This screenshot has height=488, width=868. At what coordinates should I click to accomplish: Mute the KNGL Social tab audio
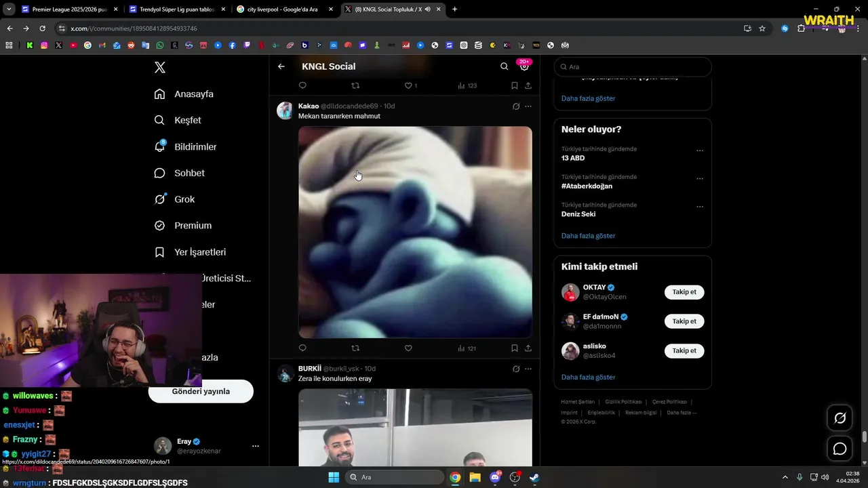tap(428, 9)
